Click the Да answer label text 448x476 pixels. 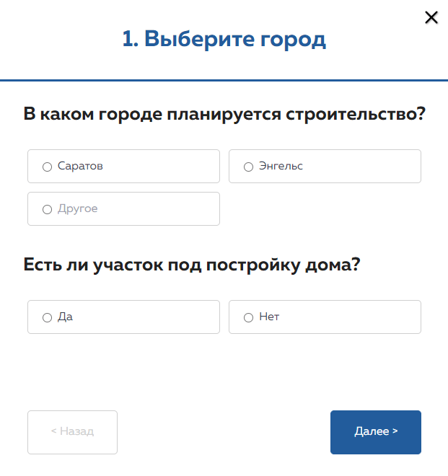point(65,317)
